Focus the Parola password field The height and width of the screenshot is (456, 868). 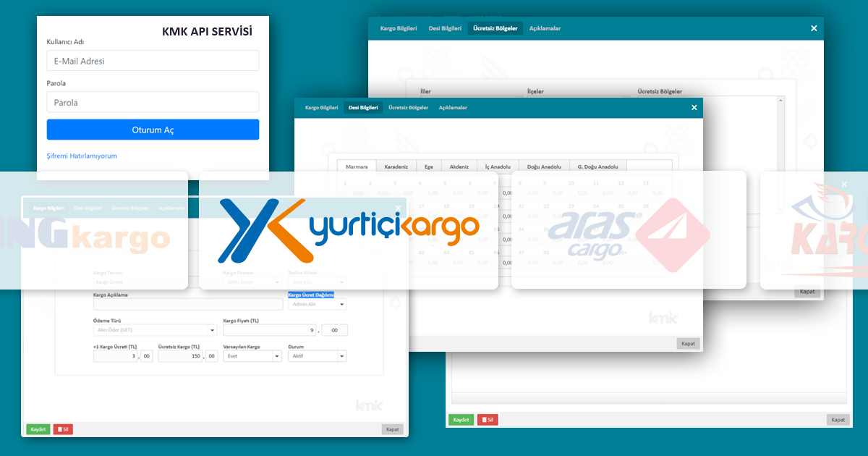click(x=153, y=102)
